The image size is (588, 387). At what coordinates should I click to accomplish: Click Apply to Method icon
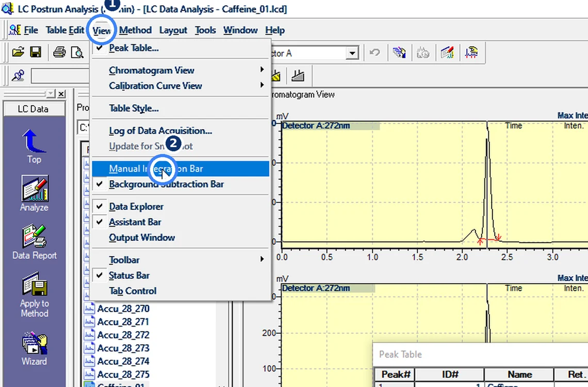pyautogui.click(x=34, y=295)
